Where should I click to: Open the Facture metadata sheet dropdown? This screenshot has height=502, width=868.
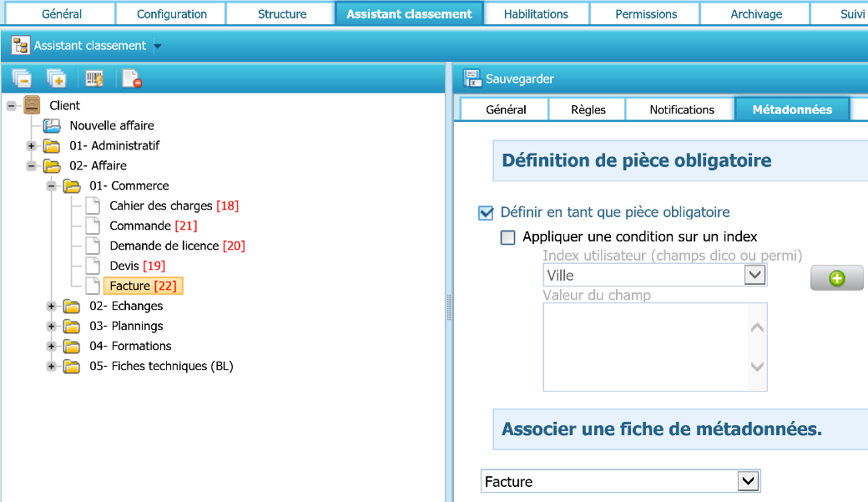(749, 481)
